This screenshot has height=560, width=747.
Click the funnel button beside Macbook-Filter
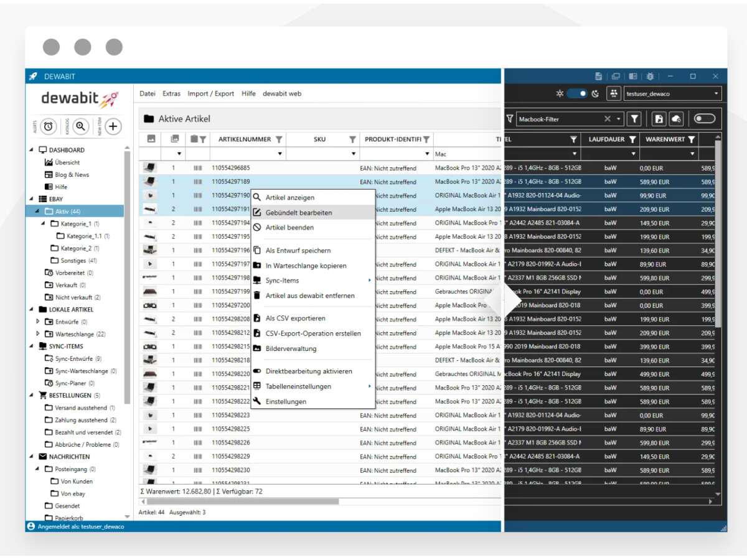634,119
